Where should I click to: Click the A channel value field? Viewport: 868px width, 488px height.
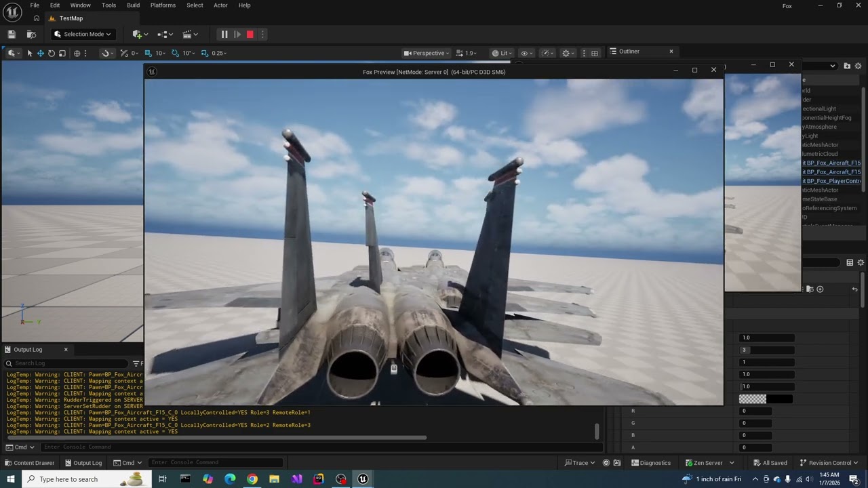click(756, 447)
